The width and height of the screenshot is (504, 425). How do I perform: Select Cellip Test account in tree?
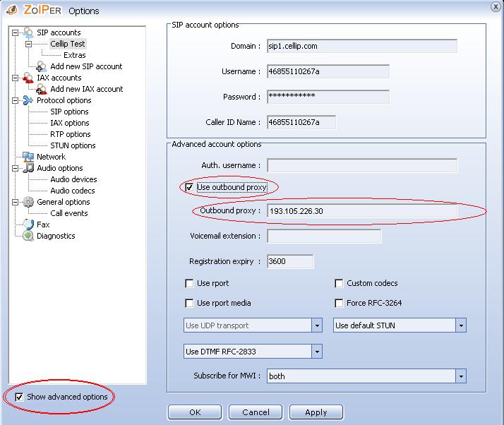point(68,44)
